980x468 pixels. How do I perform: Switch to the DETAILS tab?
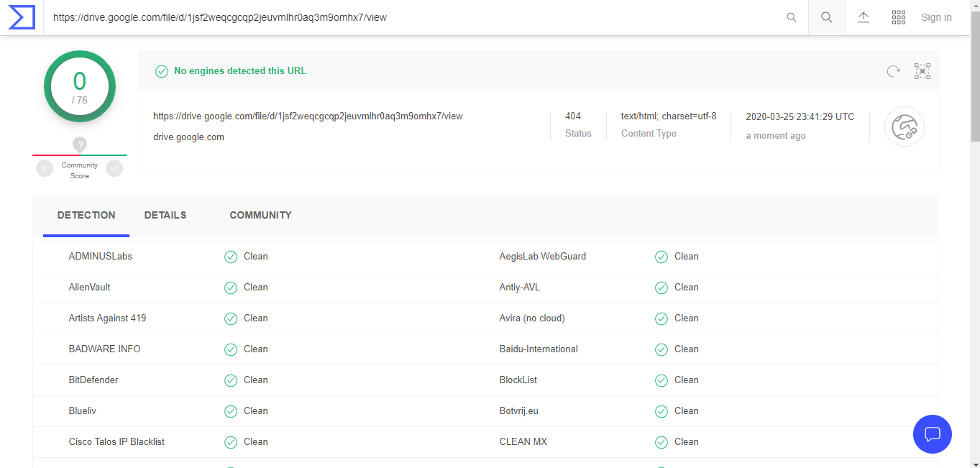pos(165,216)
